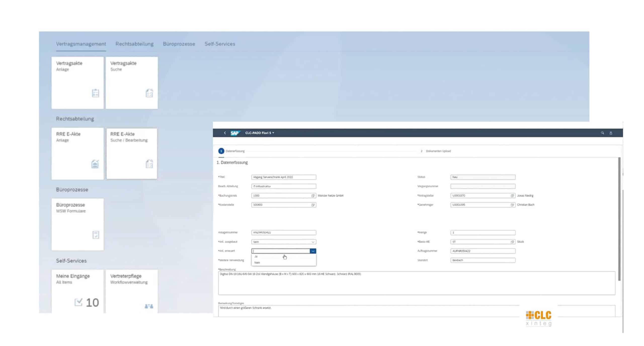Image resolution: width=644 pixels, height=346 pixels.
Task: Expand the Anl. ausgebaut dropdown
Action: 313,242
